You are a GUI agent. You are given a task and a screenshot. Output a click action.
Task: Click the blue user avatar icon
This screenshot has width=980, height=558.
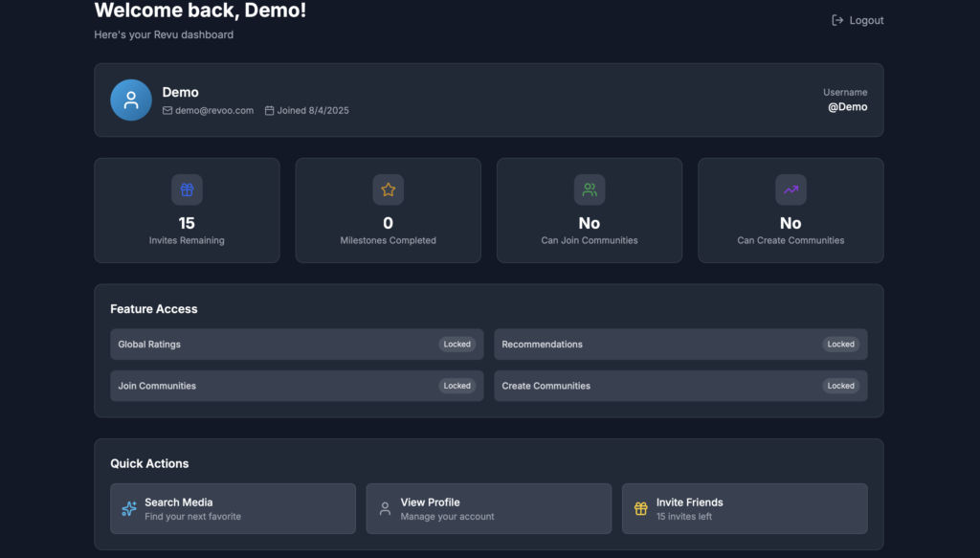coord(131,100)
